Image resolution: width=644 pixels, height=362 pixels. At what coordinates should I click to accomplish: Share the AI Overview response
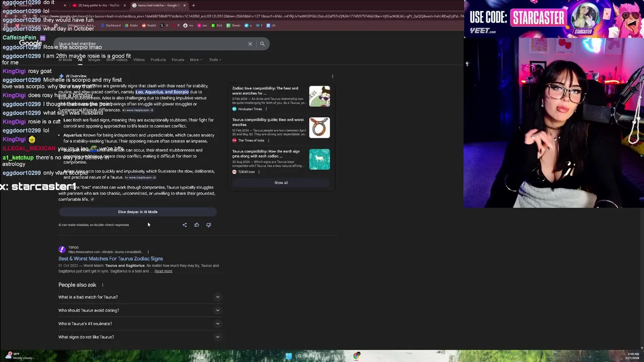pos(185,225)
